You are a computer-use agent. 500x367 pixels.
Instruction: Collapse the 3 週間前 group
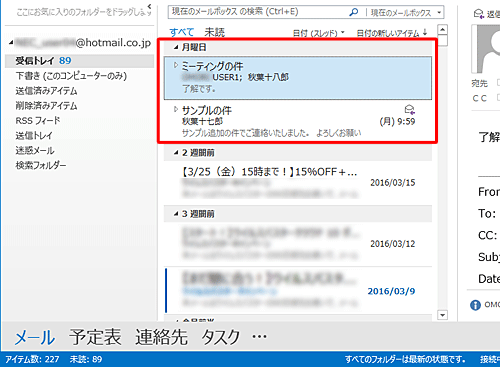point(176,214)
